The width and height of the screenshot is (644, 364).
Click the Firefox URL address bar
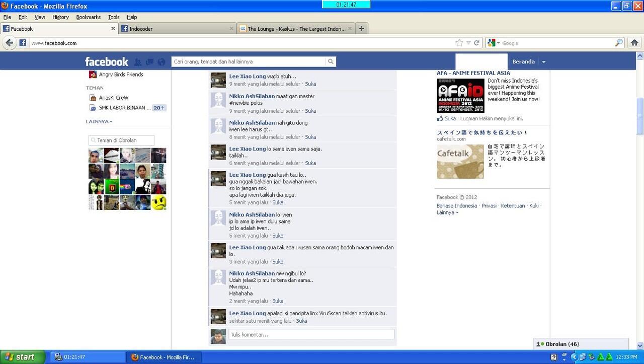242,43
